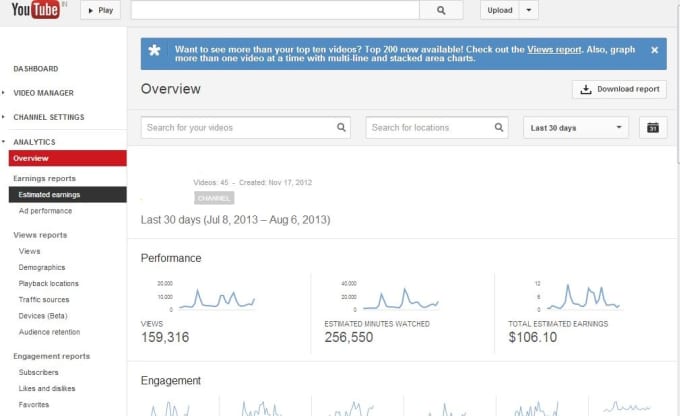Click the locations search magnifier icon
The image size is (680, 416).
tap(499, 127)
